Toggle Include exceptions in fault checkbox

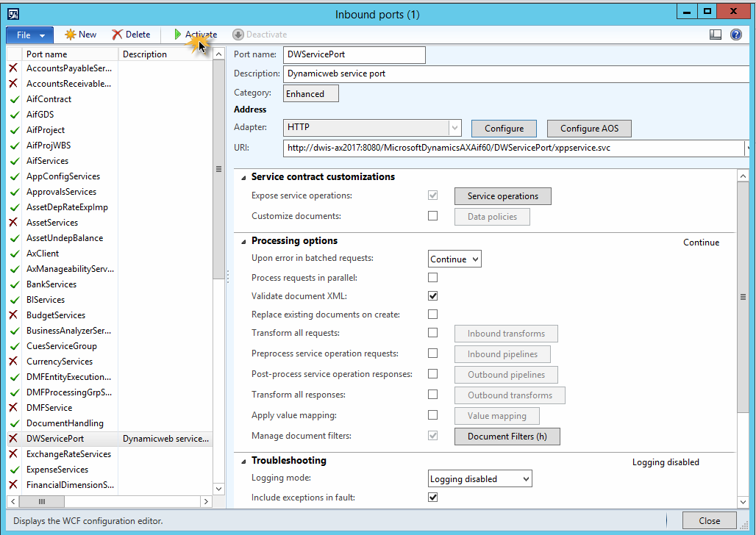(433, 498)
